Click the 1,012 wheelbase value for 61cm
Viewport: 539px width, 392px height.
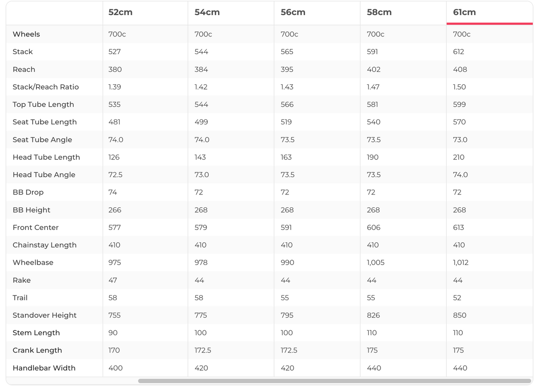pos(460,263)
